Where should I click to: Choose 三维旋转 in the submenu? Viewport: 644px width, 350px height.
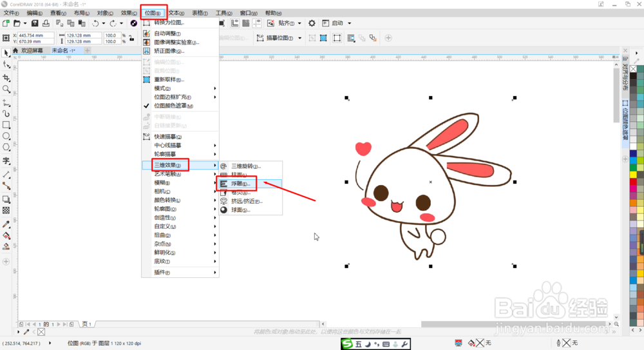tap(251, 166)
